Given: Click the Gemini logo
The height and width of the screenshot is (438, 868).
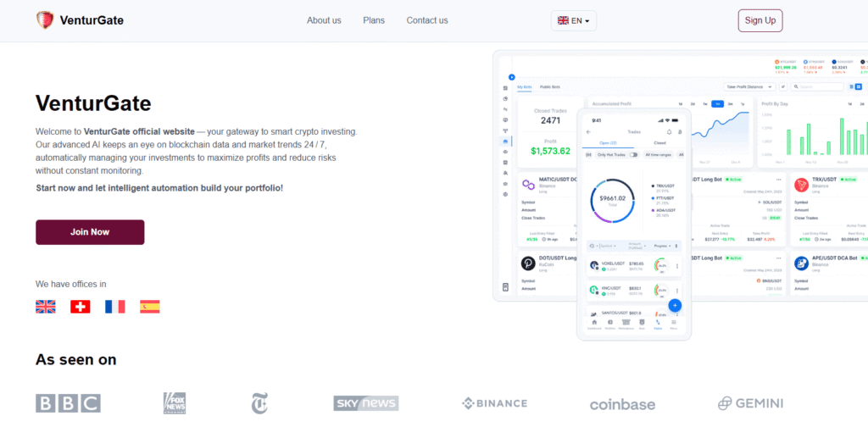Looking at the screenshot, I should [750, 403].
